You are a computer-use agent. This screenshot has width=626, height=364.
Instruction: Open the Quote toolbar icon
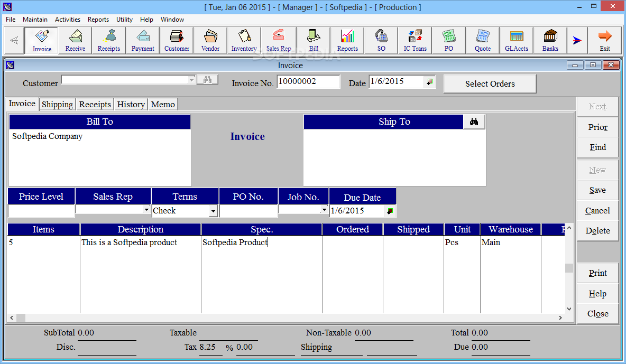[x=482, y=40]
